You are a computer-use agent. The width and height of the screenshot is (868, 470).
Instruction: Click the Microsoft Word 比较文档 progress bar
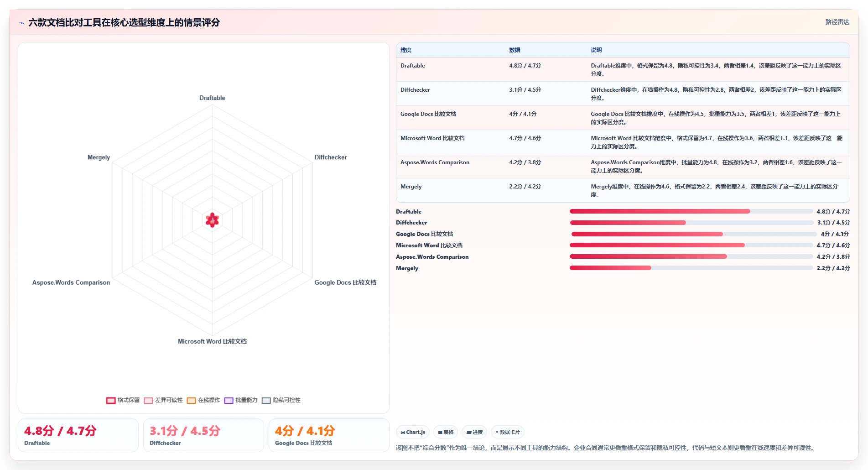click(691, 245)
